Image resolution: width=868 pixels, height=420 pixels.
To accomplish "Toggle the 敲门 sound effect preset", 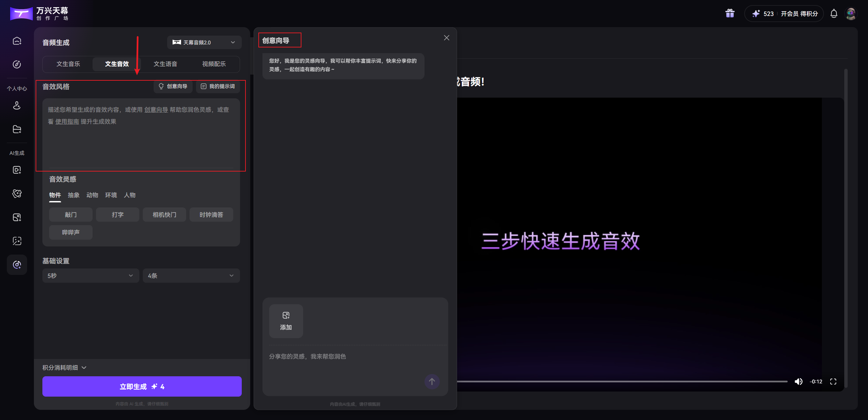I will 71,214.
